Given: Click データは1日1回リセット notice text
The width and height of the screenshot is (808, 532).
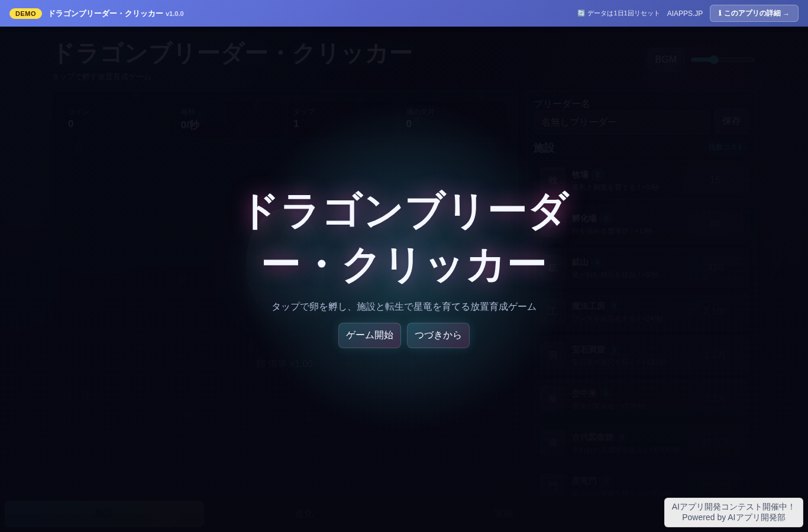Looking at the screenshot, I should point(623,14).
